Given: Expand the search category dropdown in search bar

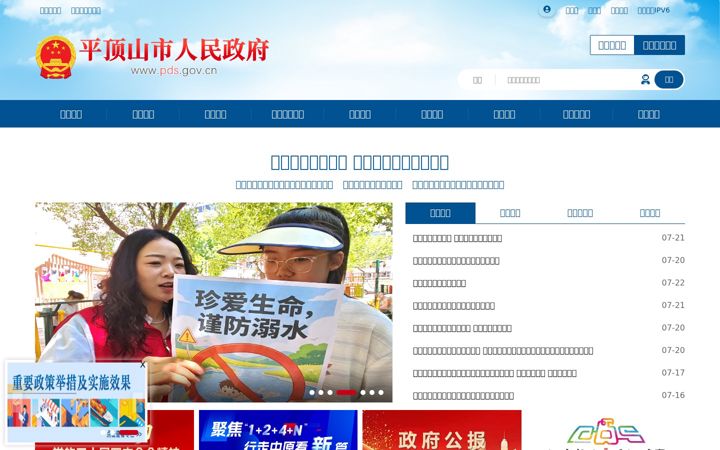Looking at the screenshot, I should click(478, 80).
